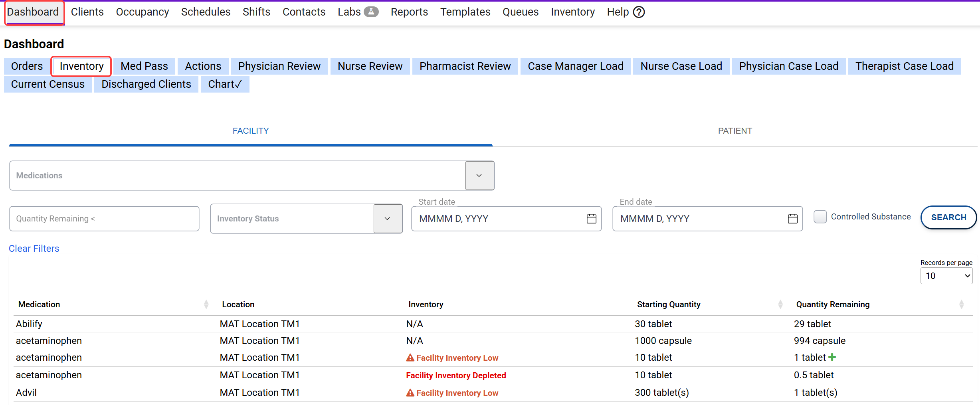Open the Start date calendar picker

pos(591,219)
